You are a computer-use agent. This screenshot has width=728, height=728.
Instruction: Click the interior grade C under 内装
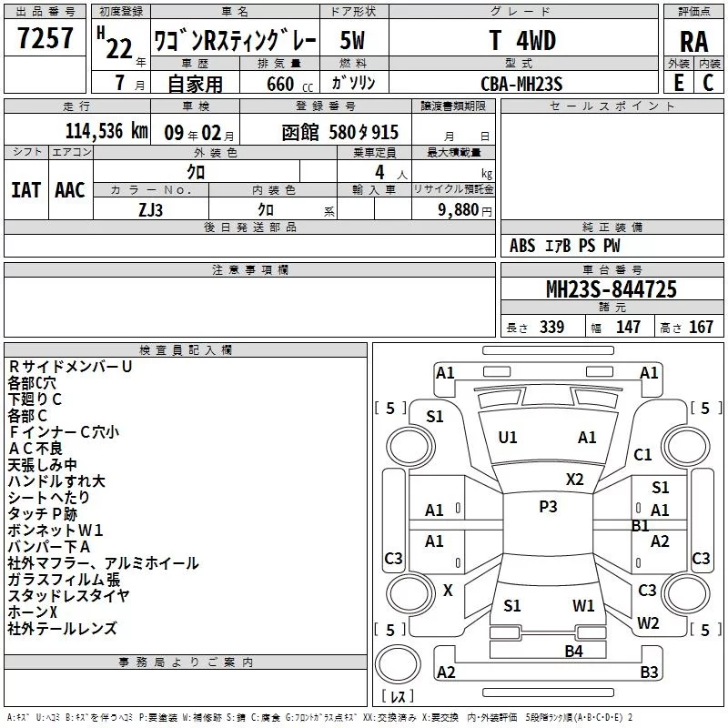tap(708, 83)
